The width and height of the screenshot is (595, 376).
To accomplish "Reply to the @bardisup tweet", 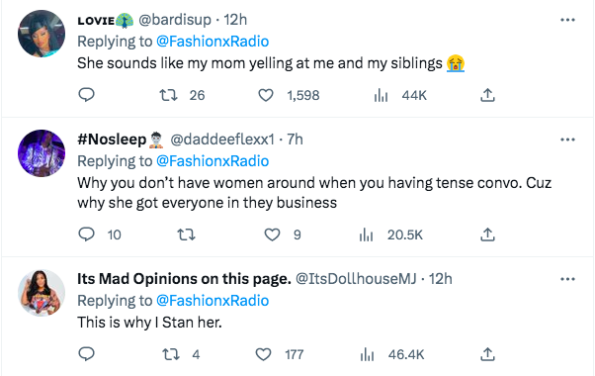I will pos(86,95).
